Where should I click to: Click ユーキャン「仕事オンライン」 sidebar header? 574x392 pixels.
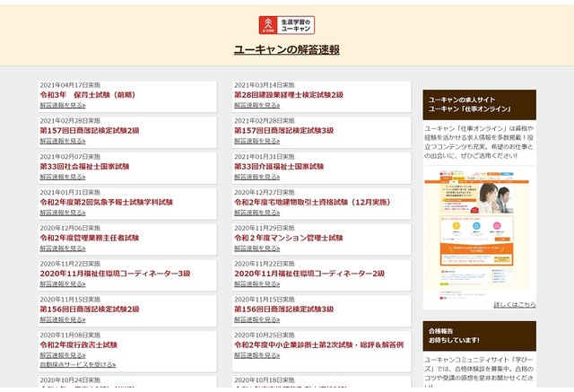(480, 104)
